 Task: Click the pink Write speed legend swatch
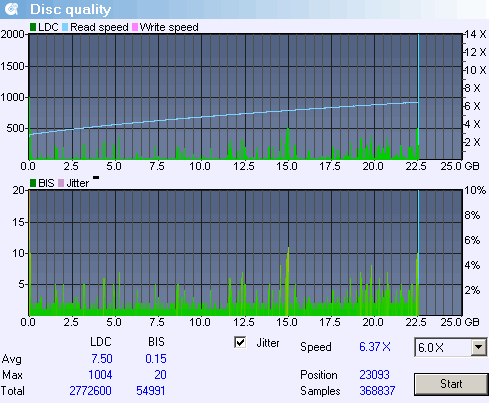pyautogui.click(x=135, y=27)
